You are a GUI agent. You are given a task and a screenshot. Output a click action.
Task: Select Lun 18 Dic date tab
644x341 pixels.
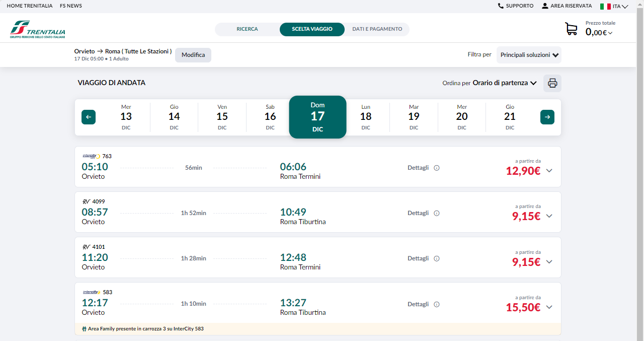click(366, 117)
